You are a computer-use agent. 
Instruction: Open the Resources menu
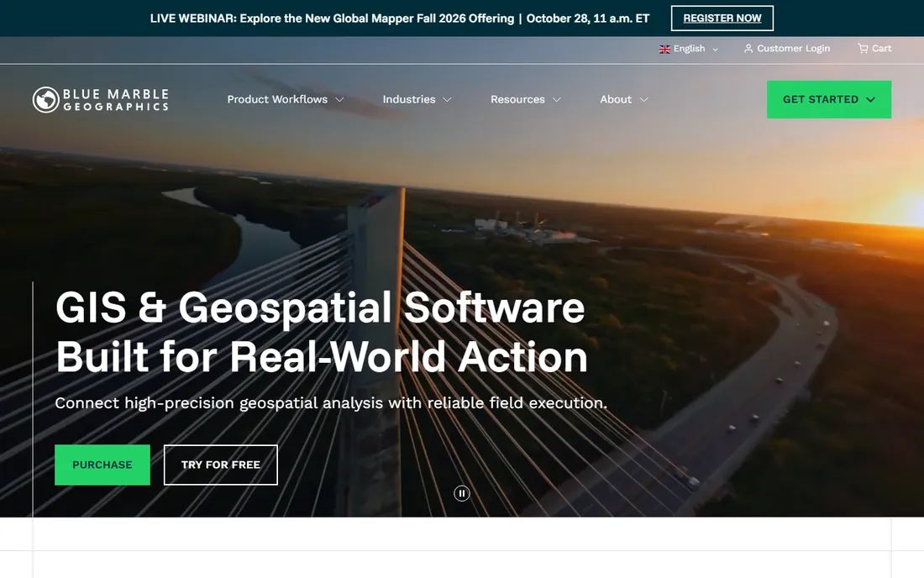pyautogui.click(x=517, y=100)
